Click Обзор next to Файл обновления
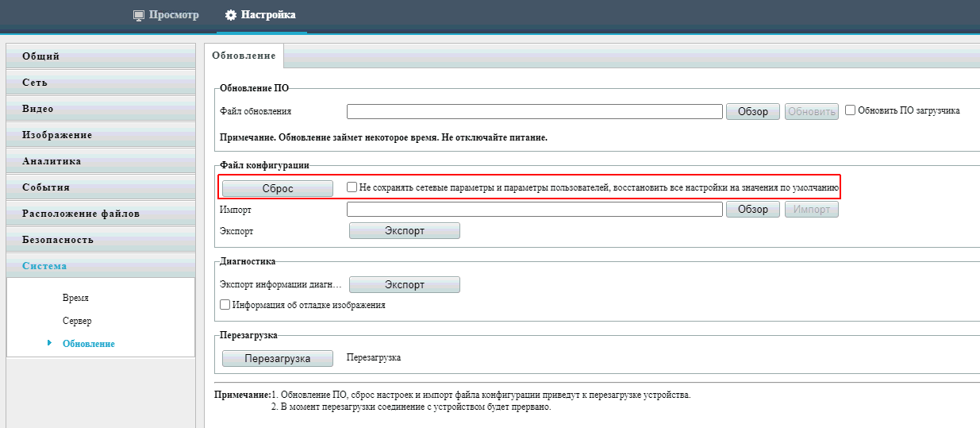Viewport: 980px width, 428px height. tap(753, 112)
